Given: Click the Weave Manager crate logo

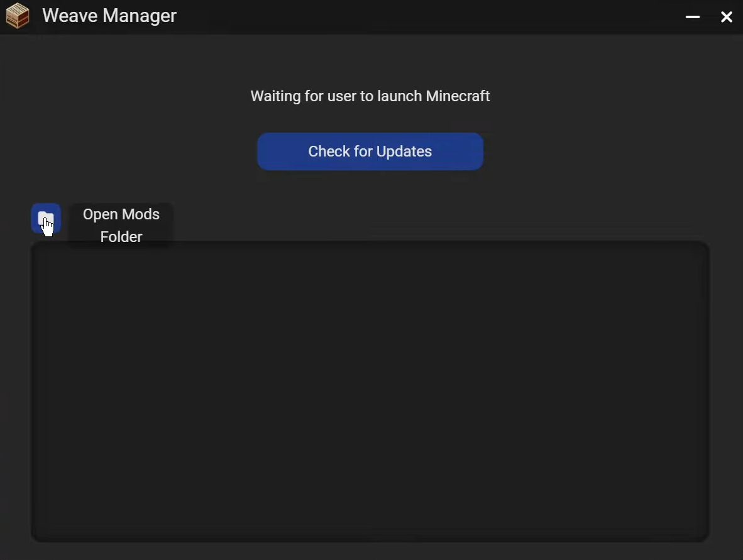Looking at the screenshot, I should (x=18, y=16).
